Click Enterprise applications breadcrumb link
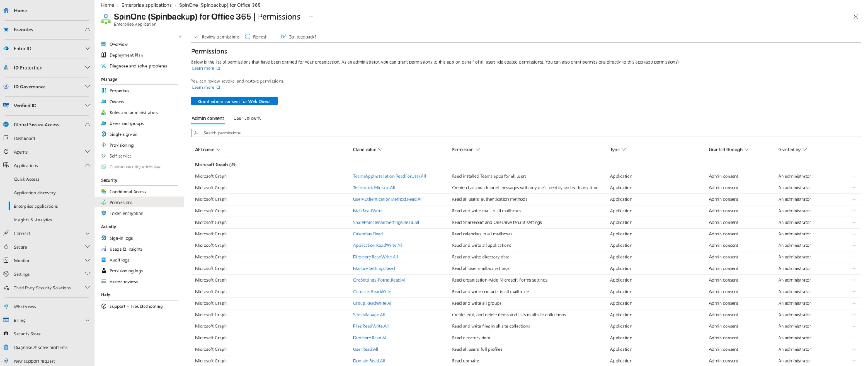Viewport: 868px width, 366px height. point(146,5)
